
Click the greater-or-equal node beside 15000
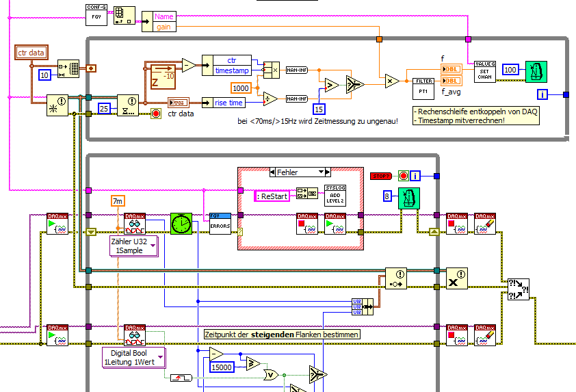click(x=253, y=364)
